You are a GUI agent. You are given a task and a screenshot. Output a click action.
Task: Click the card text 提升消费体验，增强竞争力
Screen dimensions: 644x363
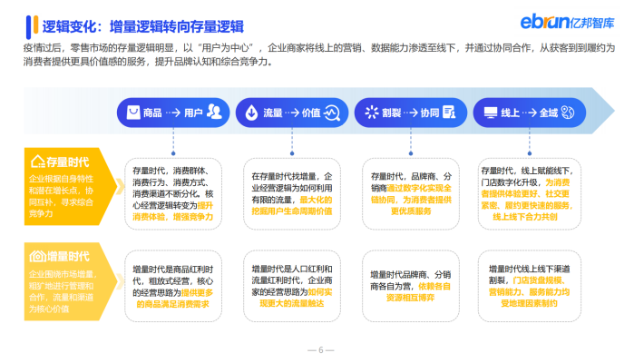(x=173, y=211)
